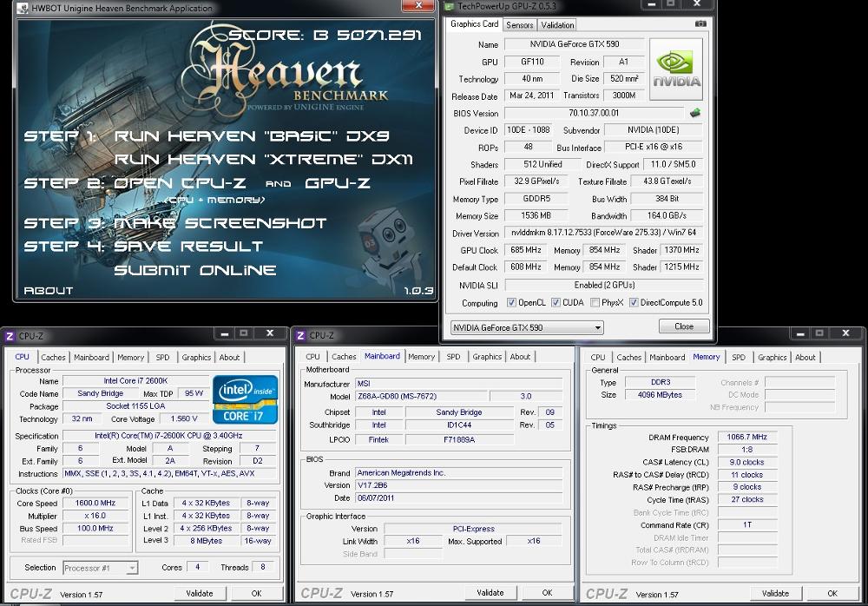Screen dimensions: 868x606
Task: Open Memory tab in the CPU-Z CPU window
Action: [x=131, y=358]
